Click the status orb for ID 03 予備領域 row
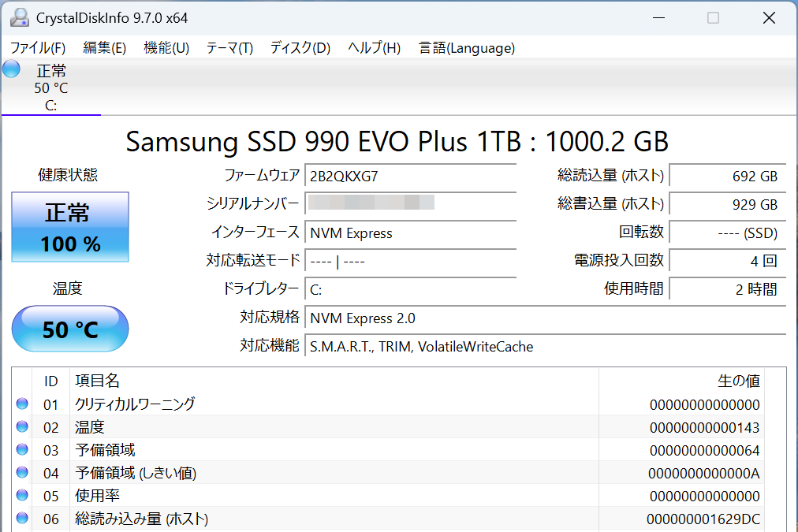 [x=22, y=449]
